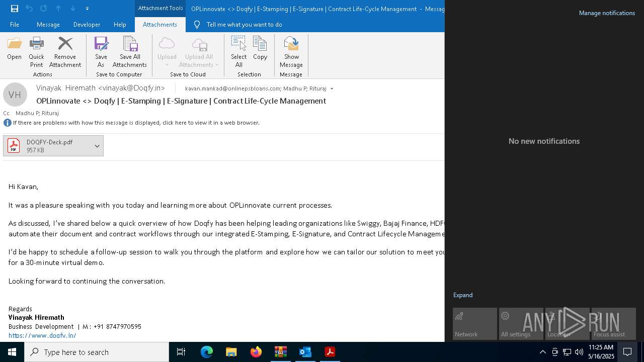Image resolution: width=644 pixels, height=362 pixels.
Task: Open the All settings quick action tile
Action: point(521,324)
